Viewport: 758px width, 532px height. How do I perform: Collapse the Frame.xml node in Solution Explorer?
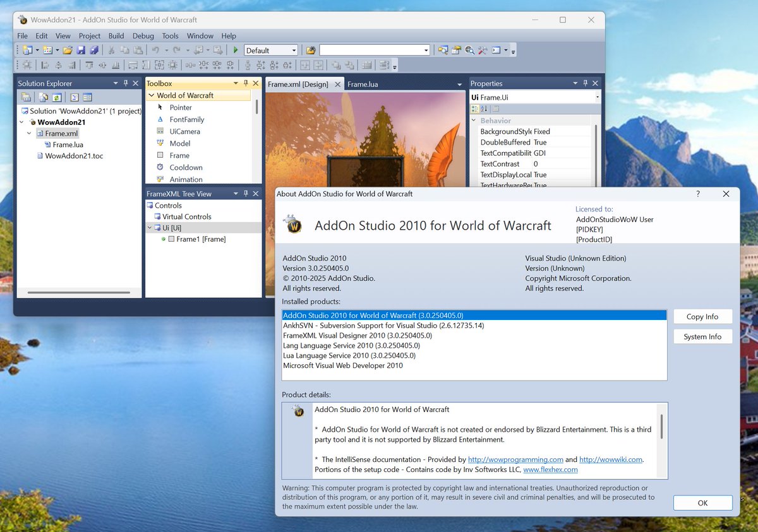[29, 134]
